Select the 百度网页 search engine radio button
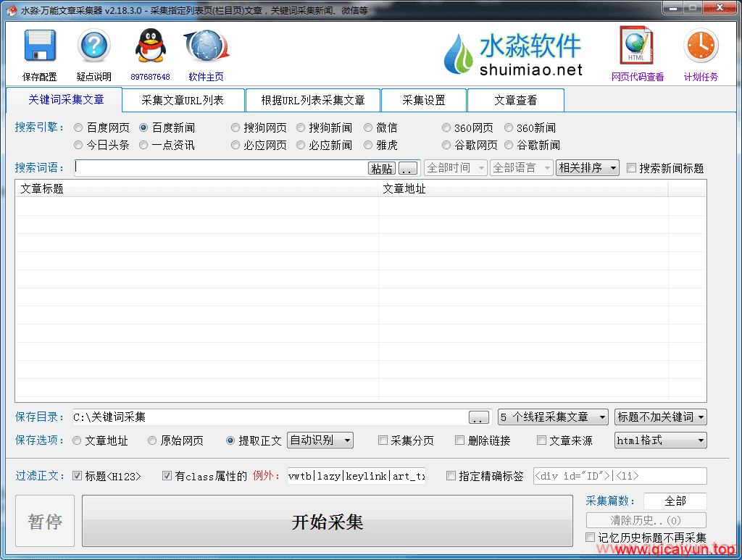The width and height of the screenshot is (742, 560). (x=78, y=128)
